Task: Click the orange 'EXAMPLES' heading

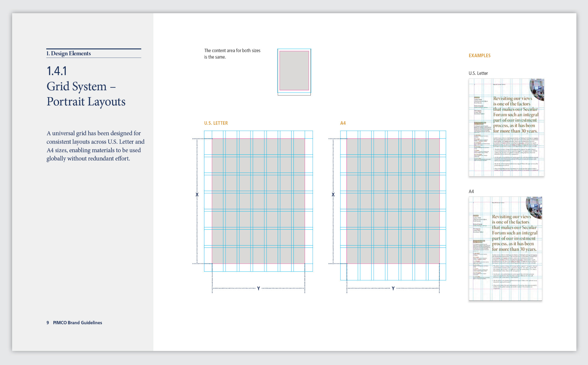Action: pos(479,56)
